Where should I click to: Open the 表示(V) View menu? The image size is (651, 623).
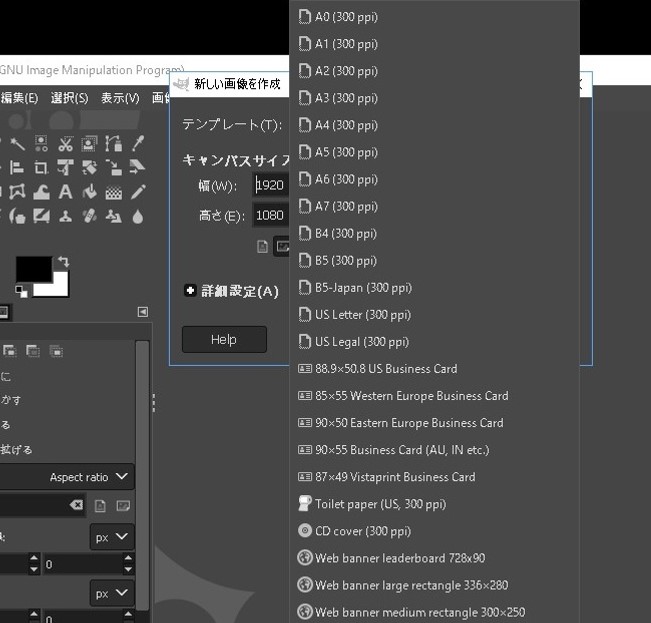[x=119, y=98]
